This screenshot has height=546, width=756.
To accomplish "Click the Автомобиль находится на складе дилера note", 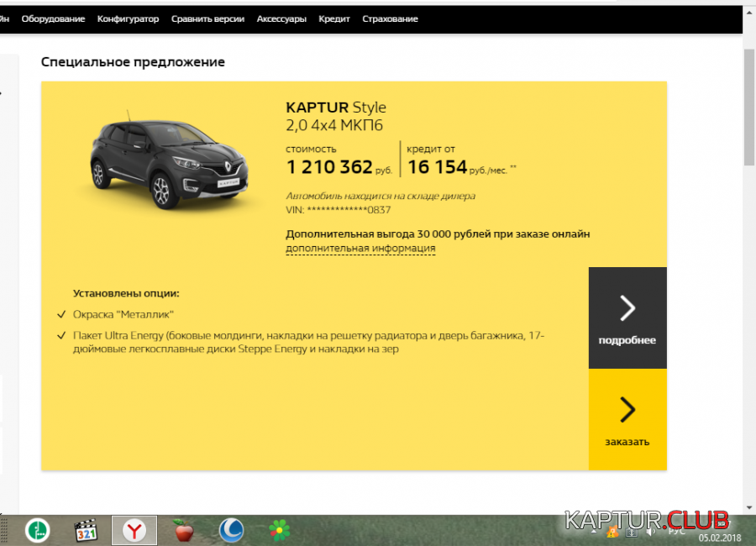I will (x=381, y=196).
